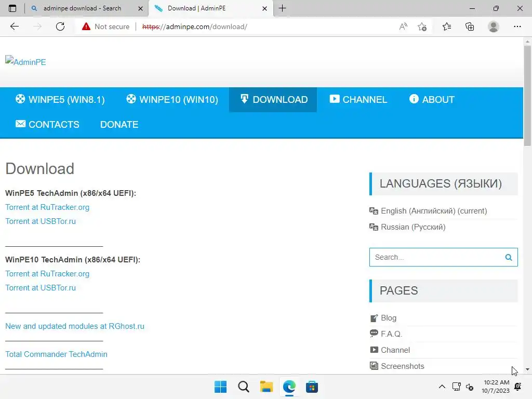This screenshot has height=399, width=532.
Task: Click WinPE10 TechAdmin (x86/x64 UEFI) text
Action: click(x=73, y=260)
